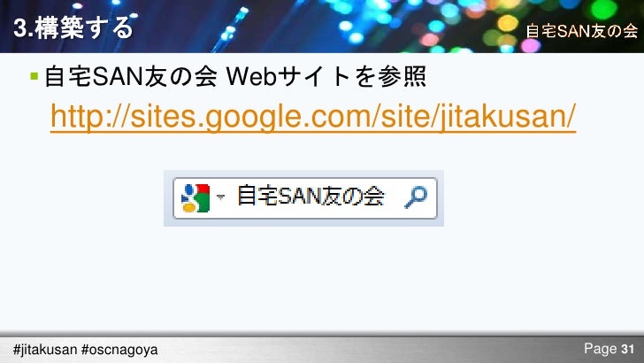Click the gray footer bar
The height and width of the screenshot is (363, 644).
[322, 349]
